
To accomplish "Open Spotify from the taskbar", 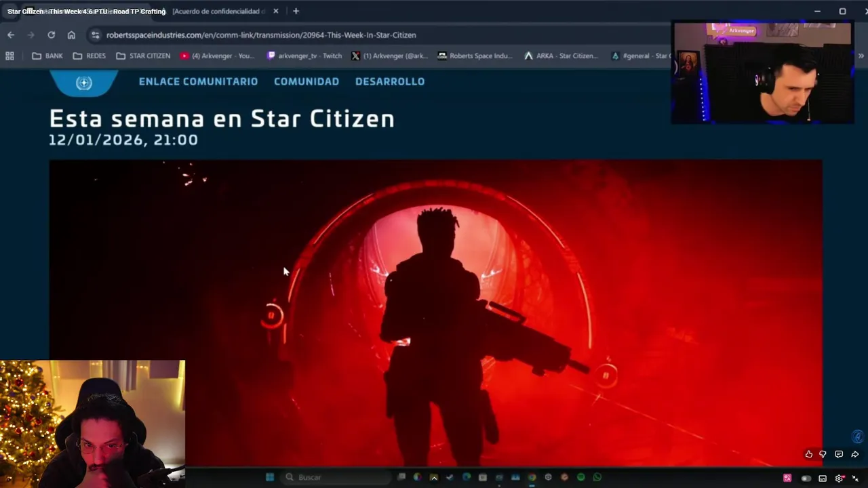I will (580, 477).
